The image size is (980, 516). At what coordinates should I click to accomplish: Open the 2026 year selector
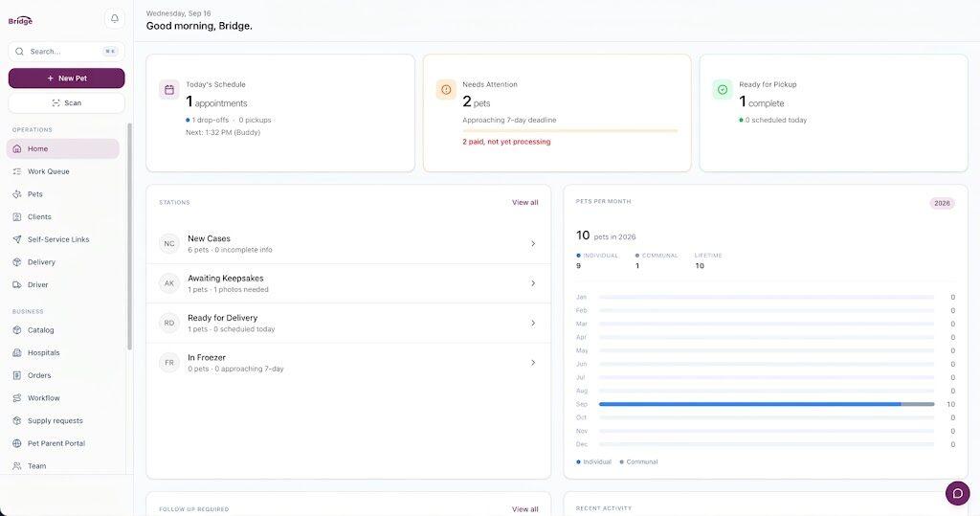coord(942,203)
